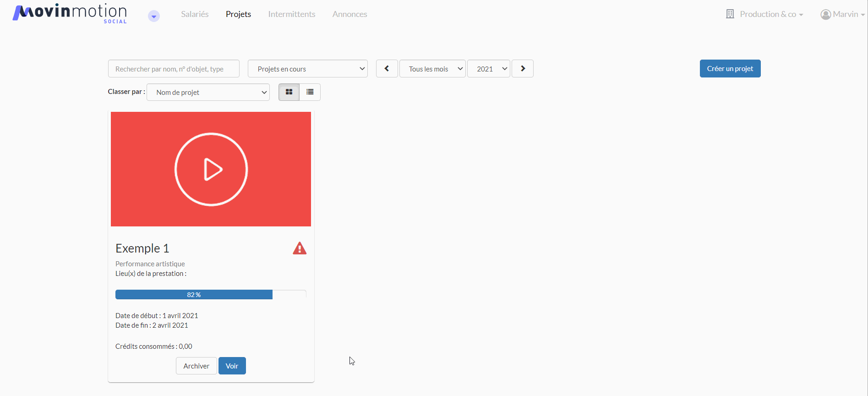The height and width of the screenshot is (396, 868).
Task: Open the Marvin user menu
Action: click(x=849, y=14)
